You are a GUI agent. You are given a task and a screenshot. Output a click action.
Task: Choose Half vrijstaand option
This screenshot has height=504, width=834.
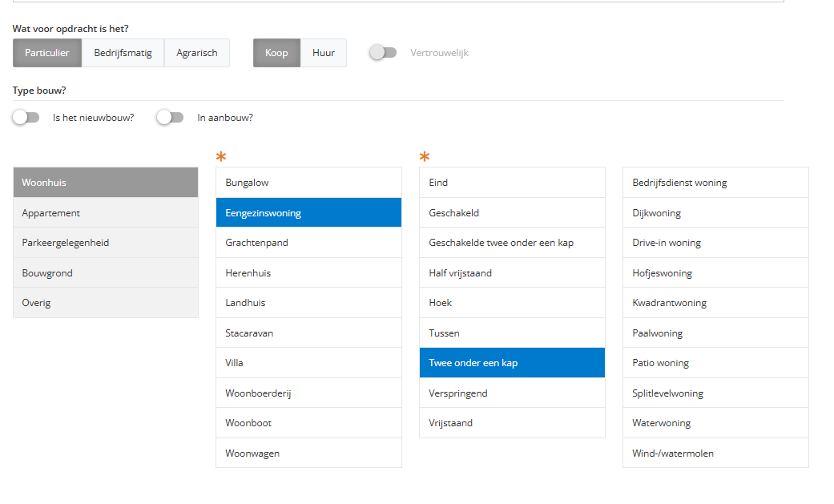[512, 273]
